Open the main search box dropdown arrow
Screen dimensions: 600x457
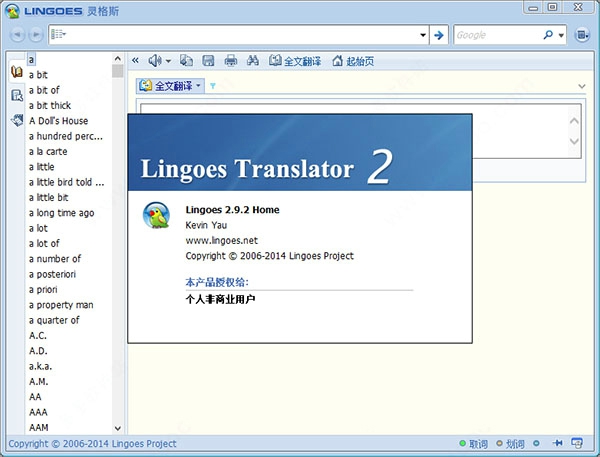[422, 35]
